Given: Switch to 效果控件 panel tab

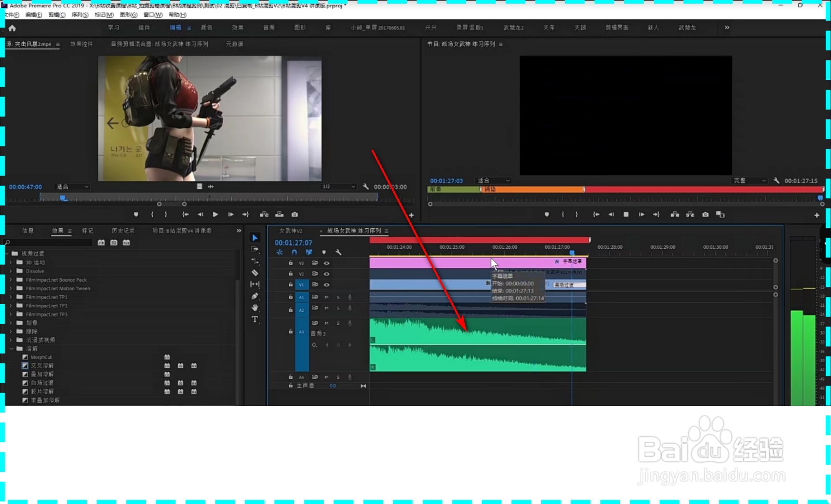Looking at the screenshot, I should 82,44.
